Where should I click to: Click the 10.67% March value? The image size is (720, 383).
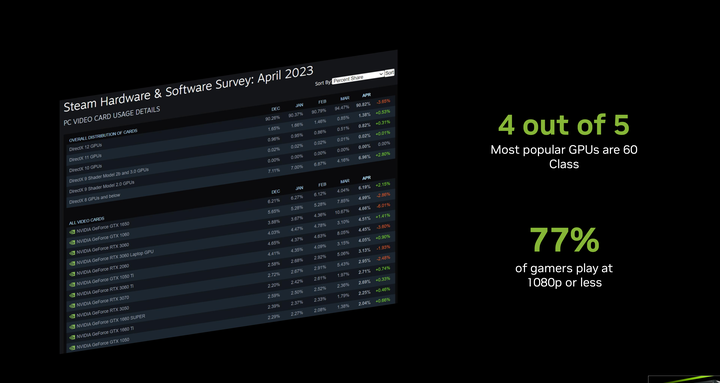pyautogui.click(x=343, y=212)
